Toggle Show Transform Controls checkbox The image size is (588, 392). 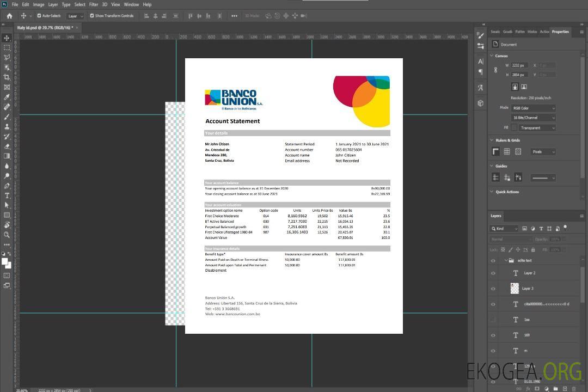[x=92, y=16]
